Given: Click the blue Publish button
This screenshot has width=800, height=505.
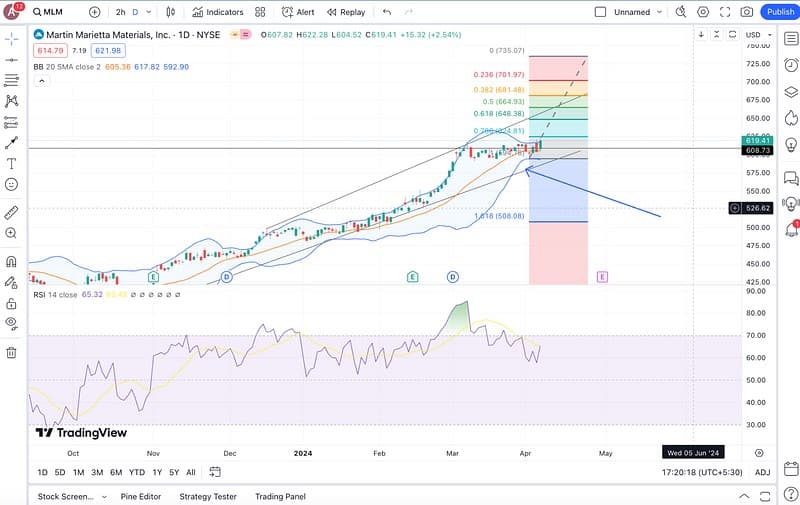Looking at the screenshot, I should 779,12.
